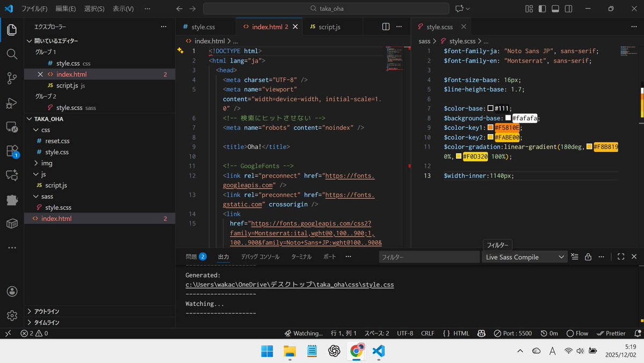Open the Explorer view in activity bar
Viewport: 644px width, 363px height.
coord(12,30)
